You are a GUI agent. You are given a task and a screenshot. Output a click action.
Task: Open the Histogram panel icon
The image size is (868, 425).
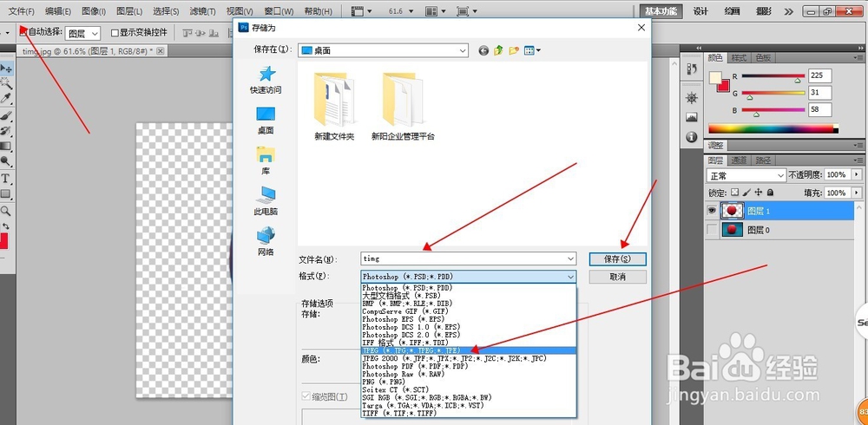click(x=692, y=117)
